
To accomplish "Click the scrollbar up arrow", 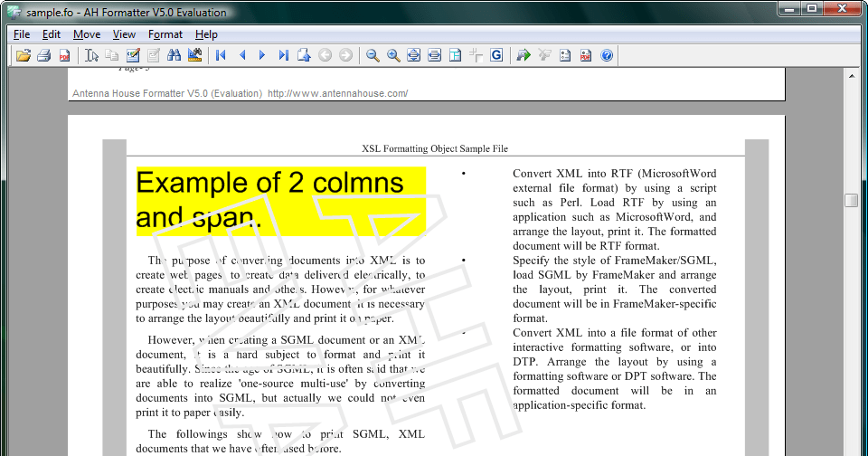I will [852, 78].
